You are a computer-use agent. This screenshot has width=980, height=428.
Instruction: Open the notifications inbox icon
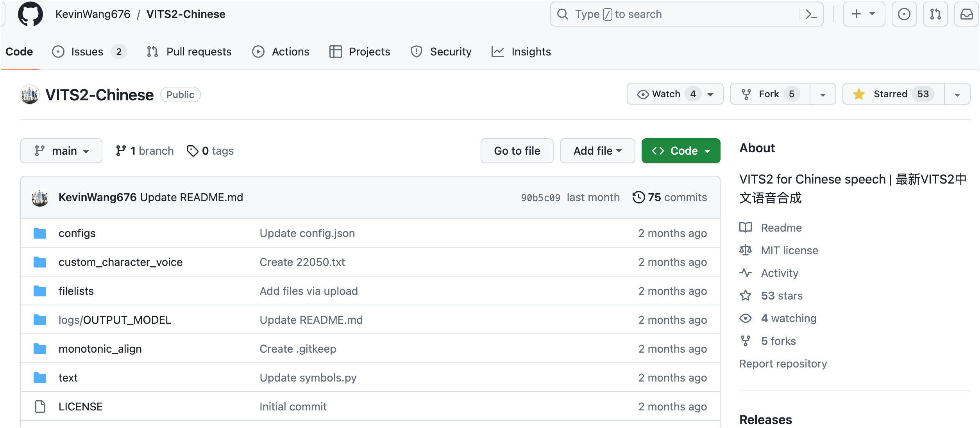[x=966, y=14]
